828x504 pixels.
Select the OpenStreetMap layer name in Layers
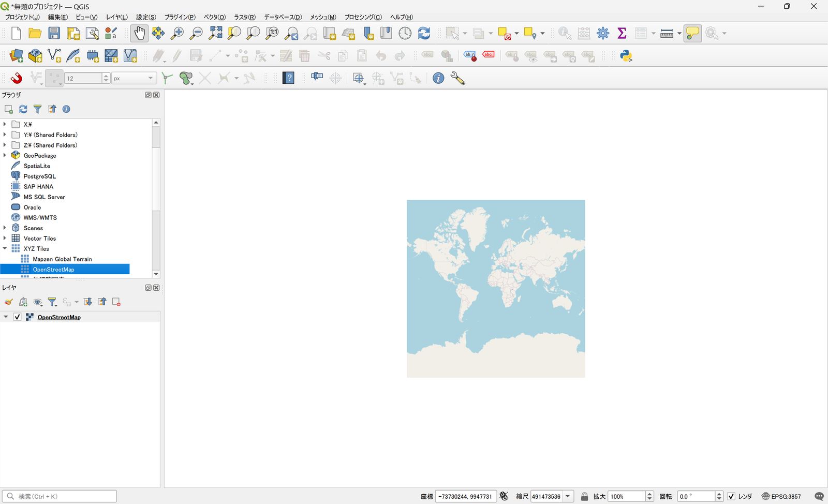(59, 317)
